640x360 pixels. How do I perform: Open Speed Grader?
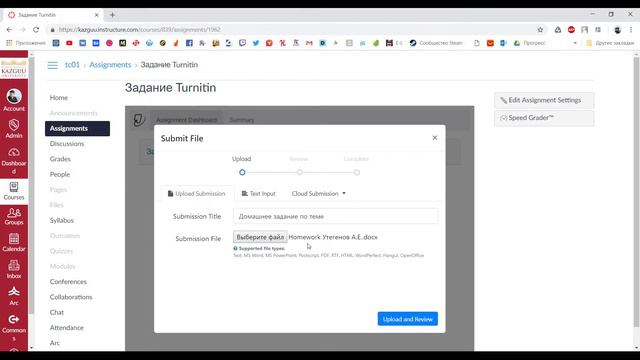[544, 118]
